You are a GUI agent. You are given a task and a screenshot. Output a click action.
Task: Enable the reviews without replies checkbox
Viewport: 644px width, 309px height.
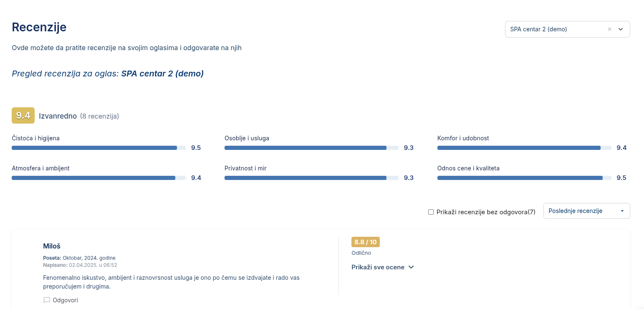pyautogui.click(x=431, y=212)
